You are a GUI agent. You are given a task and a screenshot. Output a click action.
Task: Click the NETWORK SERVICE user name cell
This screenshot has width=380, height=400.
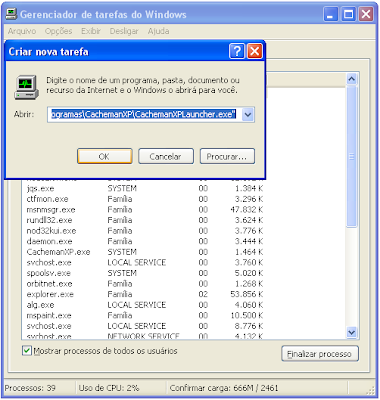tap(143, 336)
